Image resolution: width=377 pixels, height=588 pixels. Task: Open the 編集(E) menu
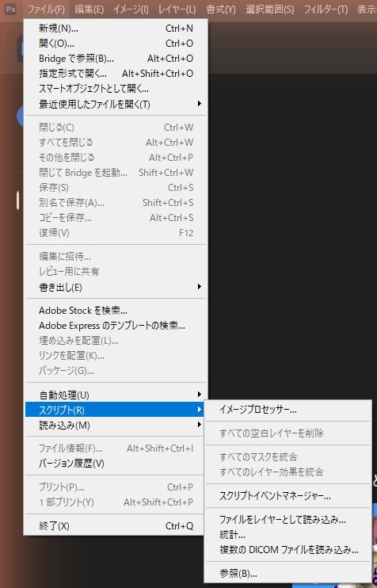click(x=89, y=9)
